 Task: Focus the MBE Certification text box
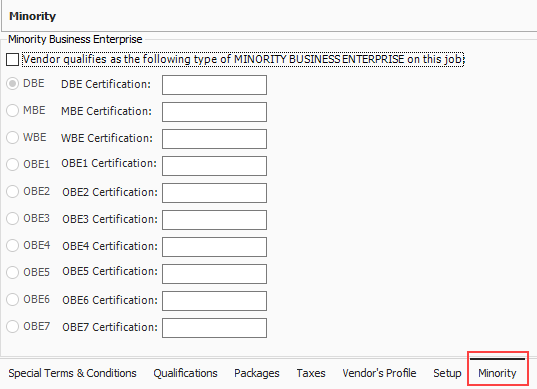pos(214,112)
